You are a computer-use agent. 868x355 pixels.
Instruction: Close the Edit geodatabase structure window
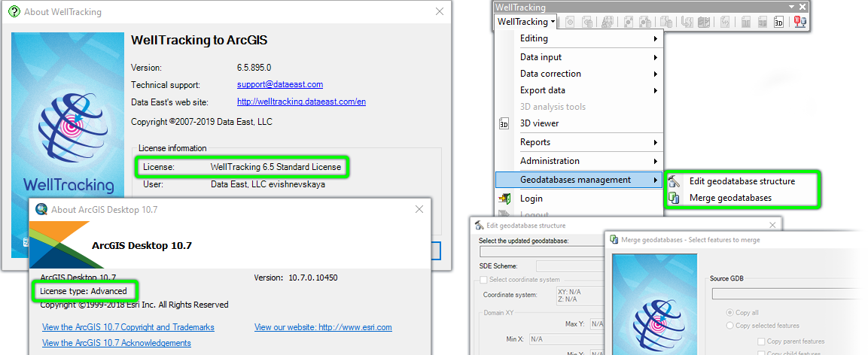point(773,226)
